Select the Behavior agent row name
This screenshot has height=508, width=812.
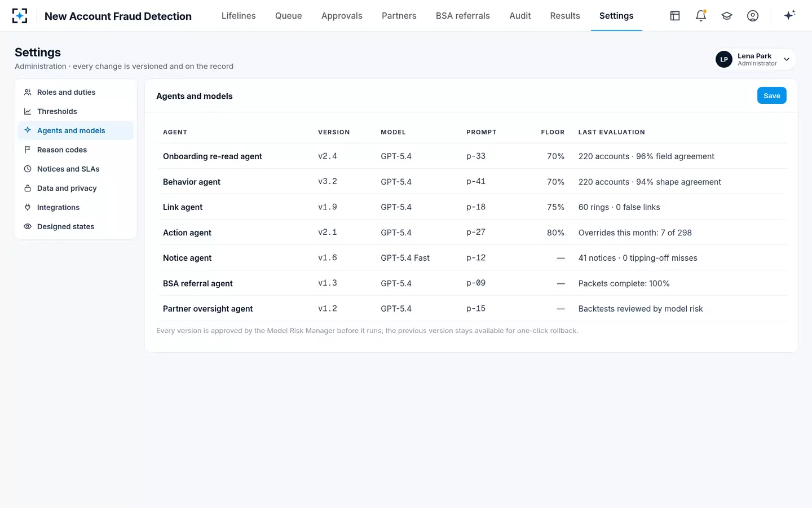point(192,182)
